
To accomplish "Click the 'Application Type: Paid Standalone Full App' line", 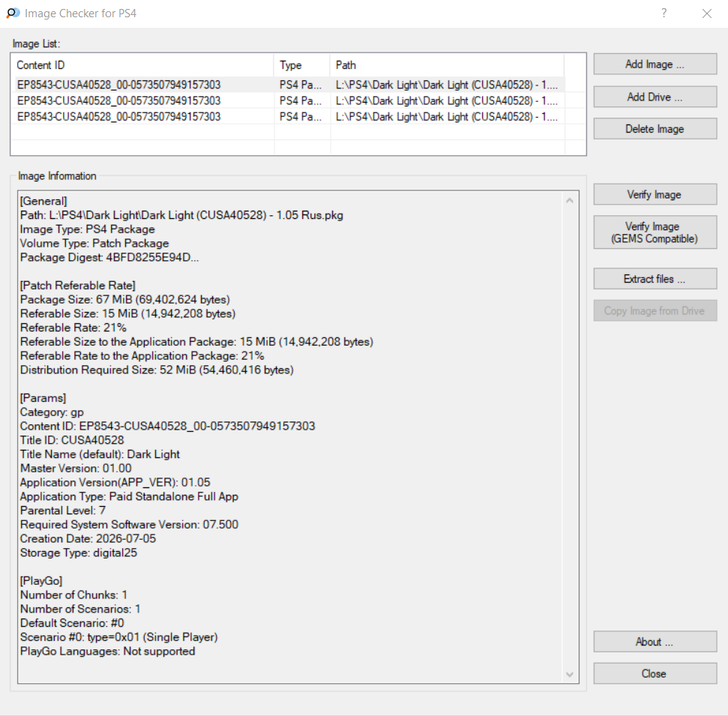I will point(129,496).
